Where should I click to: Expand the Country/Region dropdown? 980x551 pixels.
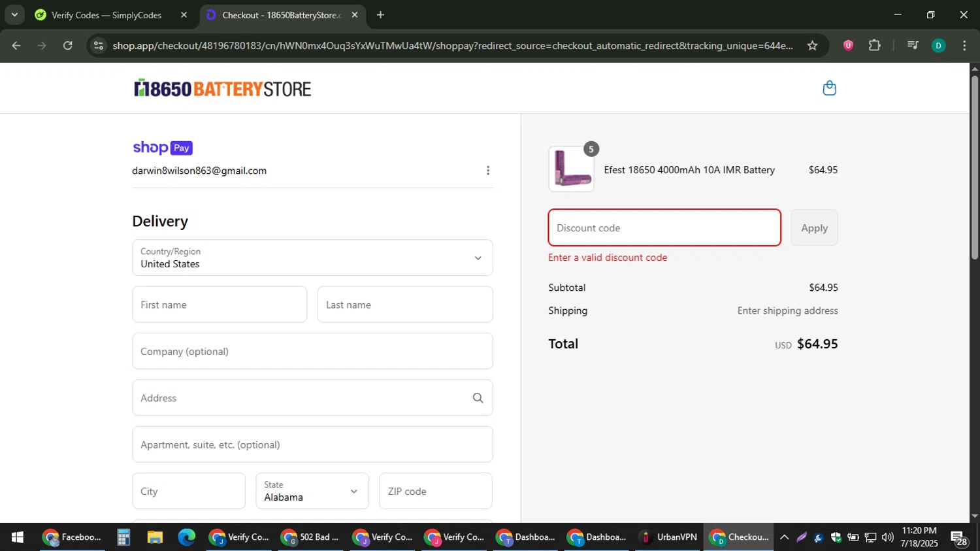click(x=312, y=258)
